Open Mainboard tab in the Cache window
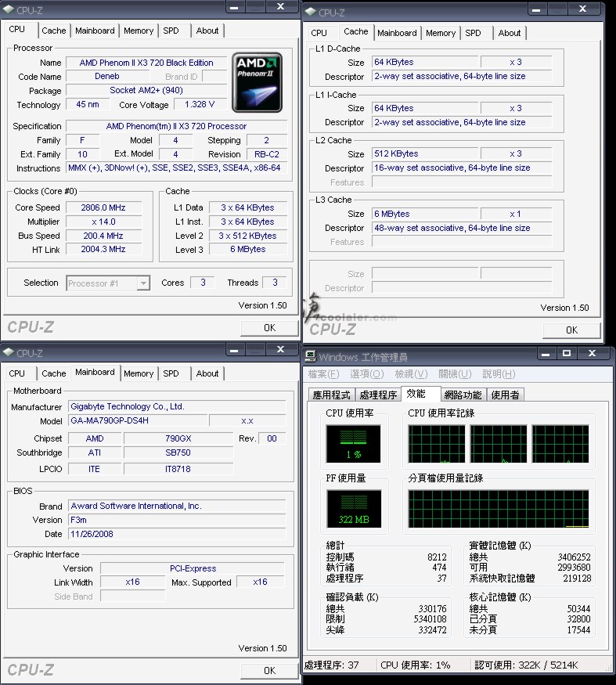616x685 pixels. point(397,33)
